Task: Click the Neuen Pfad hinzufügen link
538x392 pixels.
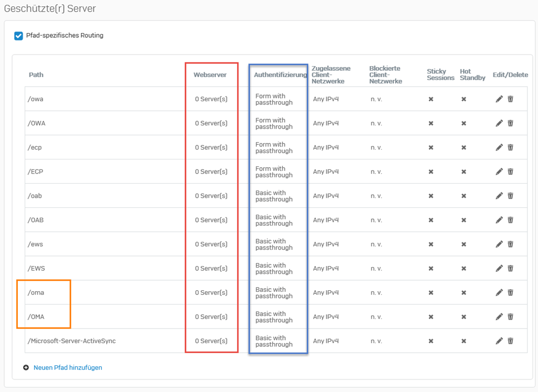Action: point(68,368)
